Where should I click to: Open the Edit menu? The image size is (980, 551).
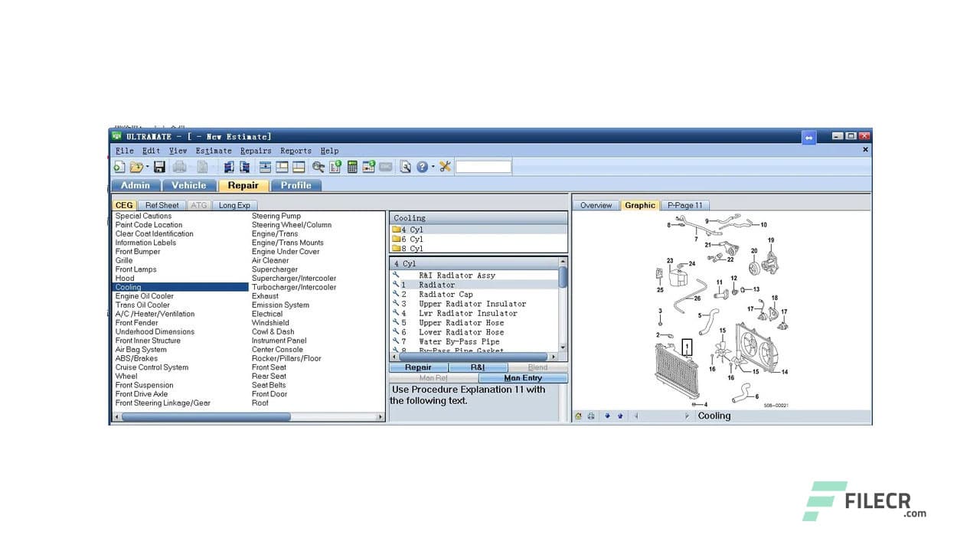151,151
